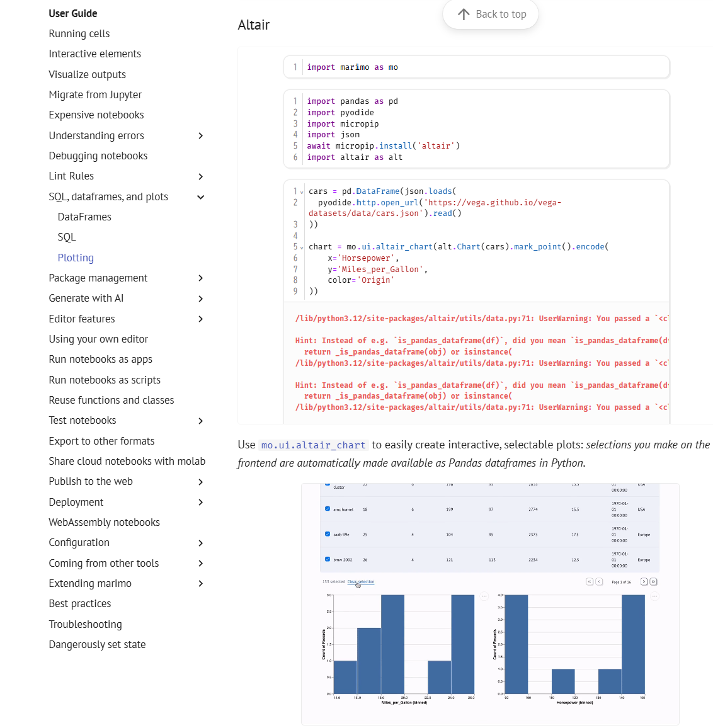Open Coming from other tools page
The image size is (713, 728).
pos(103,563)
